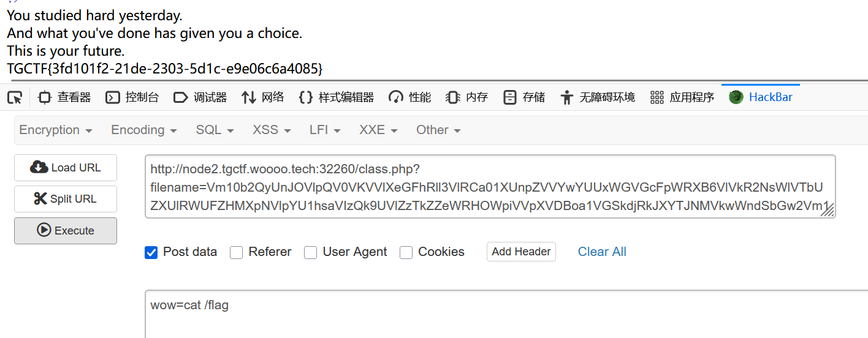Viewport: 868px width, 338px height.
Task: Open the Performance (性能) panel icon
Action: (396, 97)
